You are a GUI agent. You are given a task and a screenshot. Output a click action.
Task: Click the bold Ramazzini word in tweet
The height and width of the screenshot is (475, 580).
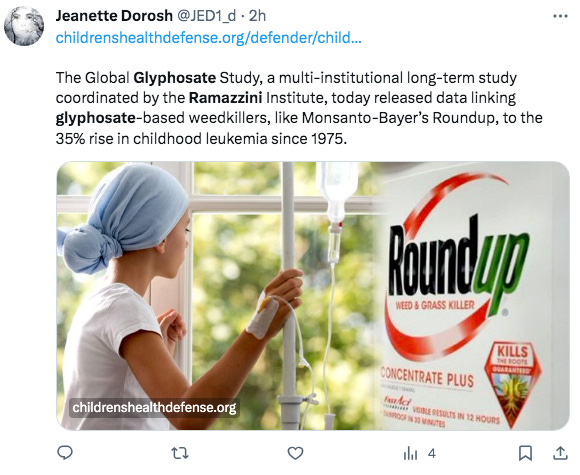(226, 98)
